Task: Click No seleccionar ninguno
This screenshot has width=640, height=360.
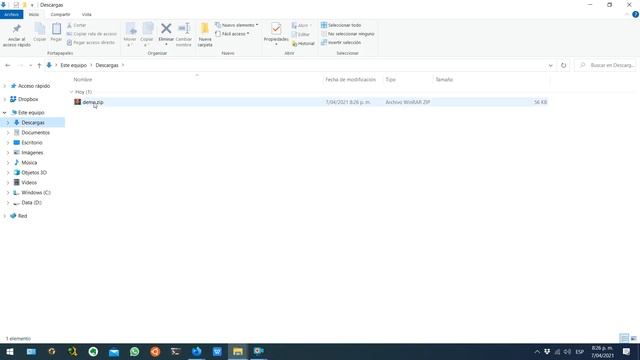Action: 348,34
